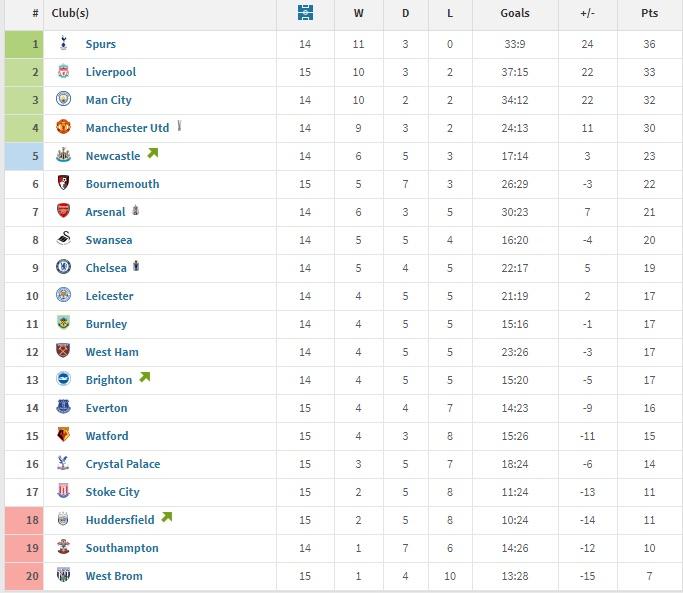This screenshot has height=593, width=683.
Task: Sort table by the Goals column header
Action: coord(515,13)
